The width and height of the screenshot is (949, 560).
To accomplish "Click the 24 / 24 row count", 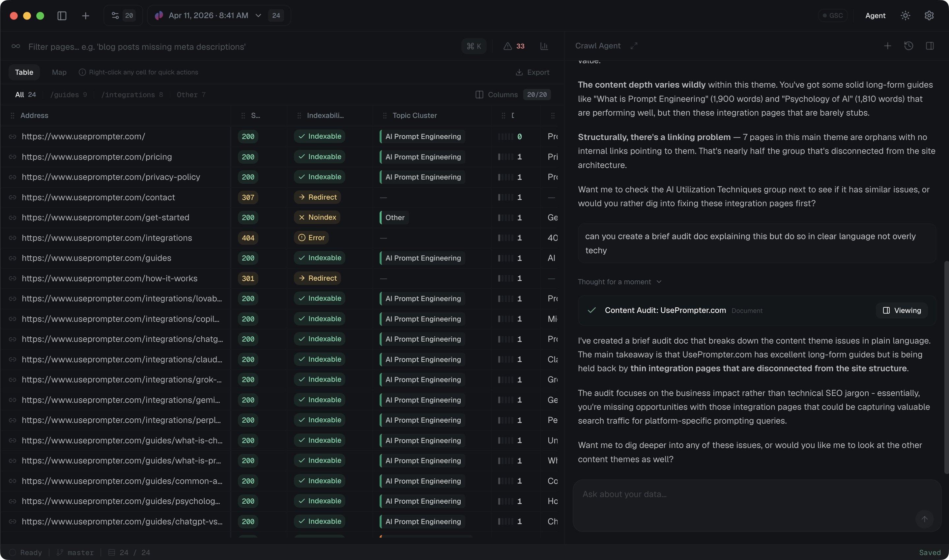I will 129,552.
